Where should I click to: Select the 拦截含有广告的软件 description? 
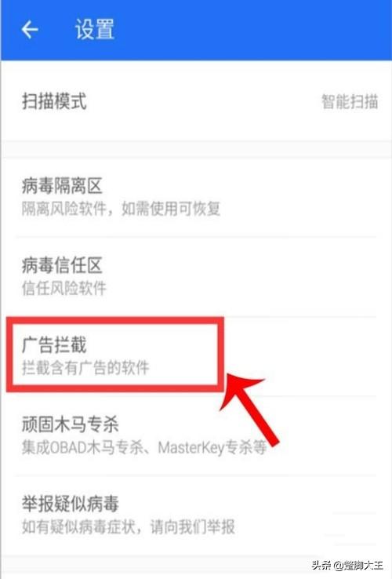click(85, 368)
